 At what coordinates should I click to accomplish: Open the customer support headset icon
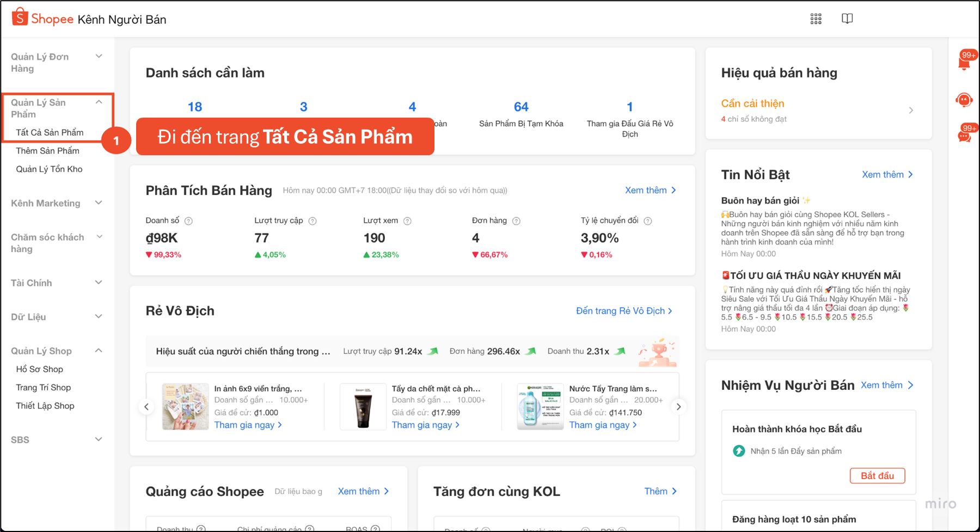pyautogui.click(x=964, y=100)
